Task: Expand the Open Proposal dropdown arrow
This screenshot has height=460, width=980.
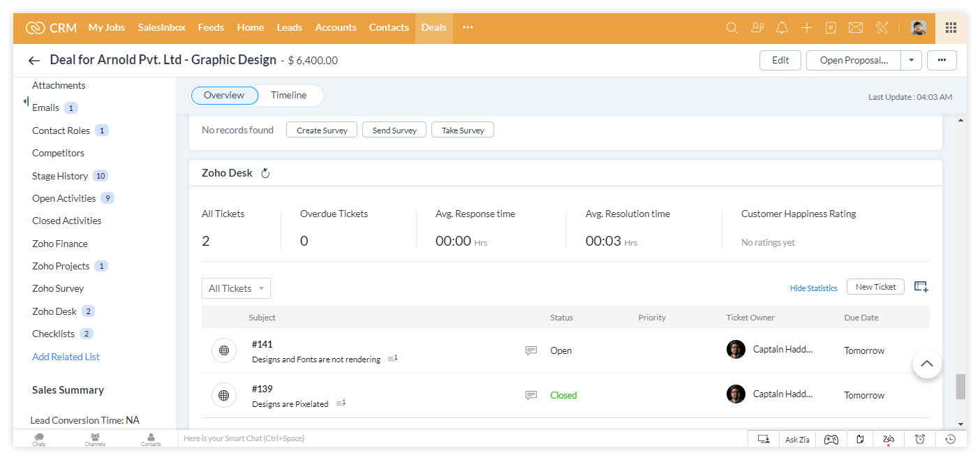Action: (x=911, y=61)
